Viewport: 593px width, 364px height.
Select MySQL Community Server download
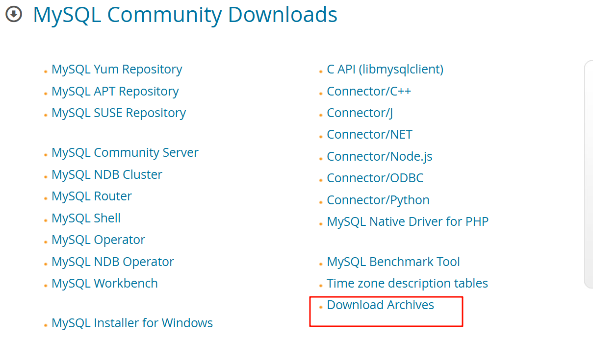[125, 153]
